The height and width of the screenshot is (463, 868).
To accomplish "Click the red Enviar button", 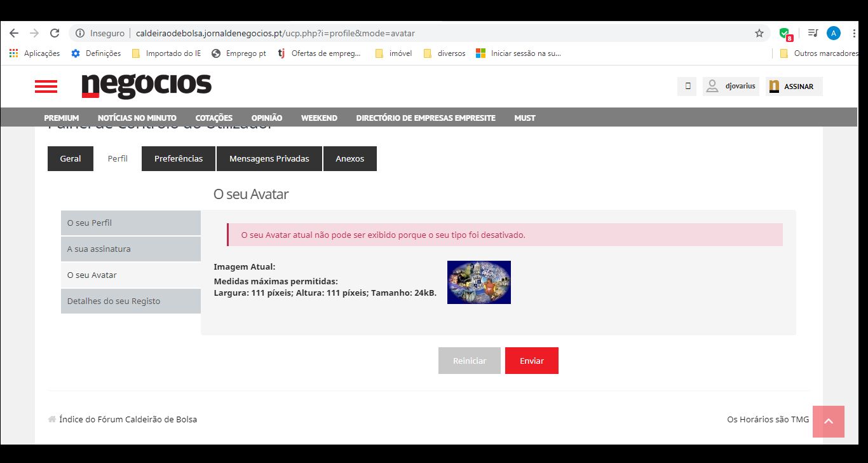I will pyautogui.click(x=532, y=361).
